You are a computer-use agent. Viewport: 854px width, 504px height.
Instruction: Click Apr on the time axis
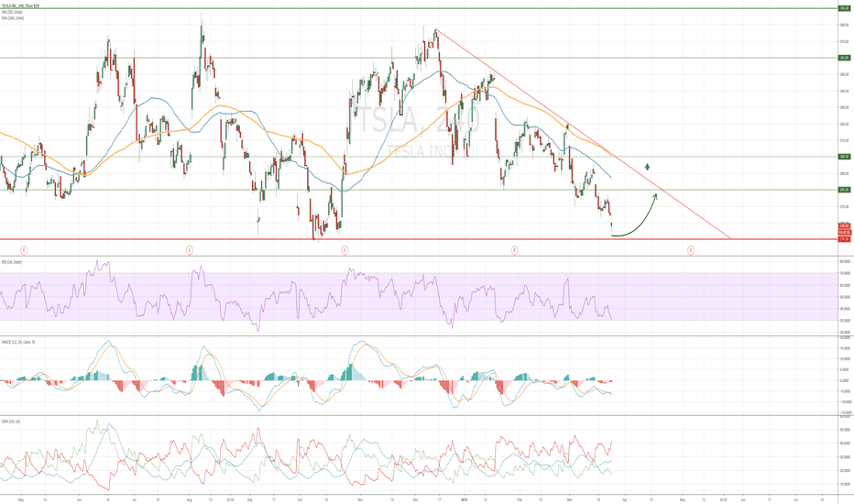pyautogui.click(x=624, y=499)
